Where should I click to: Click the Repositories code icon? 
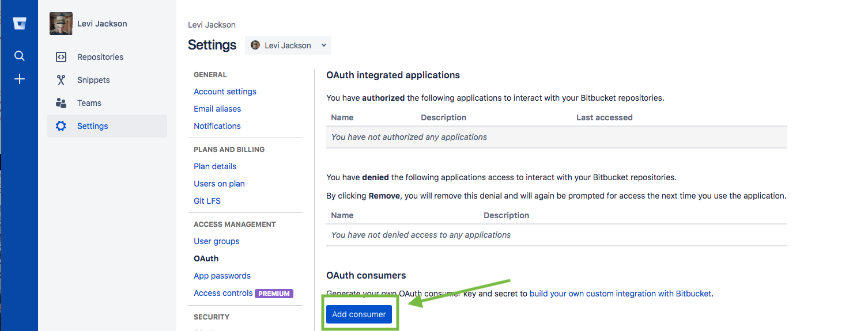61,57
